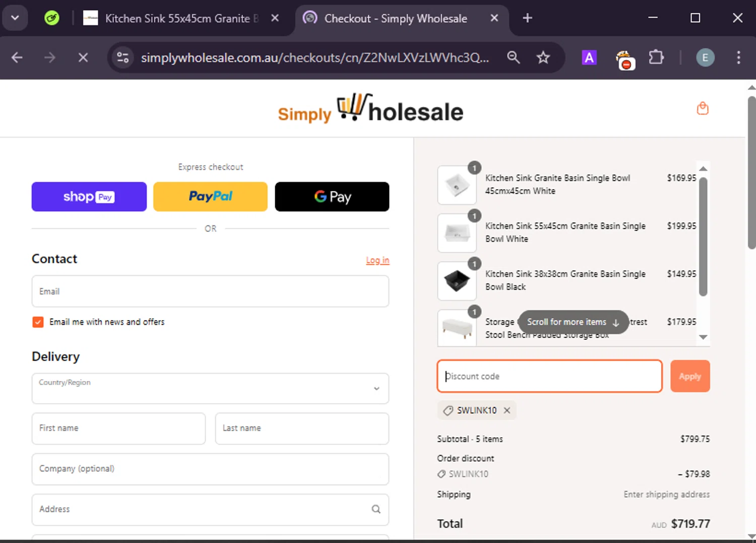
Task: Bookmark this page with the star
Action: (543, 57)
